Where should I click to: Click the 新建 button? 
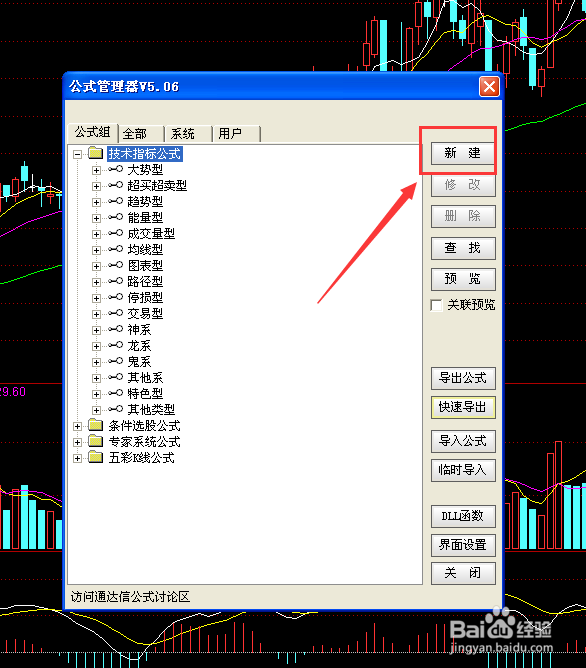pos(463,153)
